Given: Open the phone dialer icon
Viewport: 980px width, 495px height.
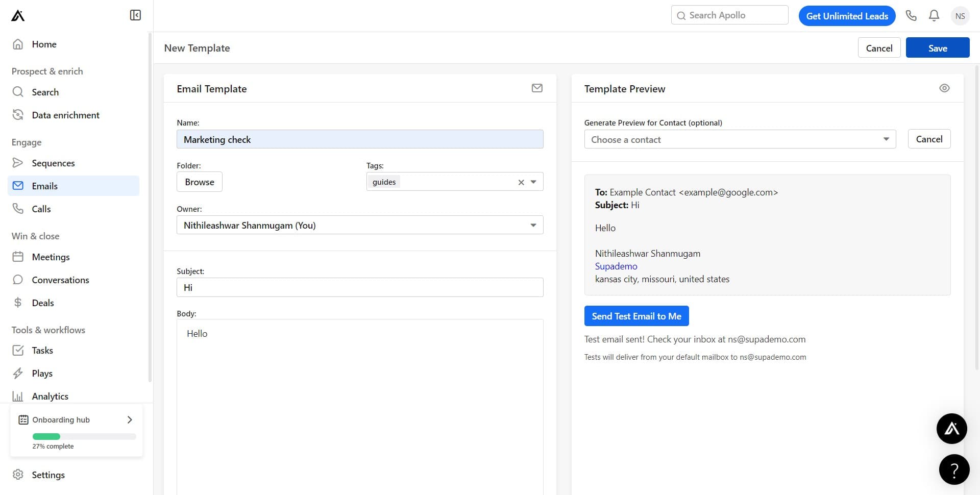Looking at the screenshot, I should click(x=911, y=16).
